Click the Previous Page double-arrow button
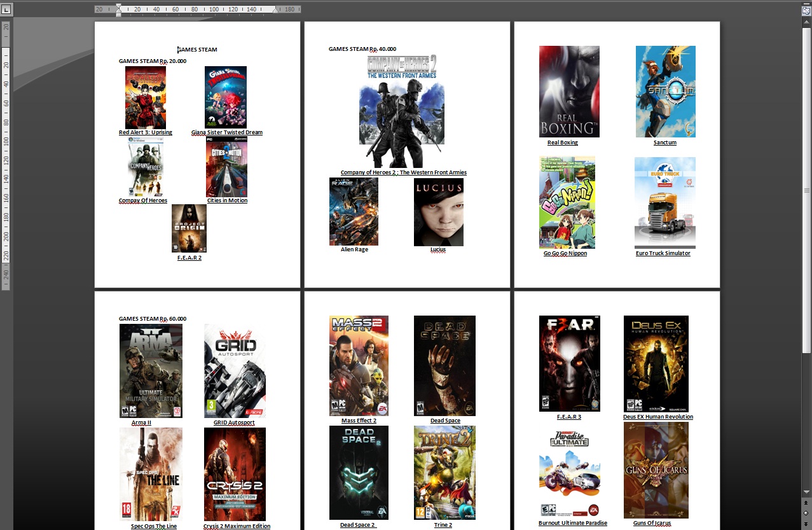 click(x=806, y=503)
